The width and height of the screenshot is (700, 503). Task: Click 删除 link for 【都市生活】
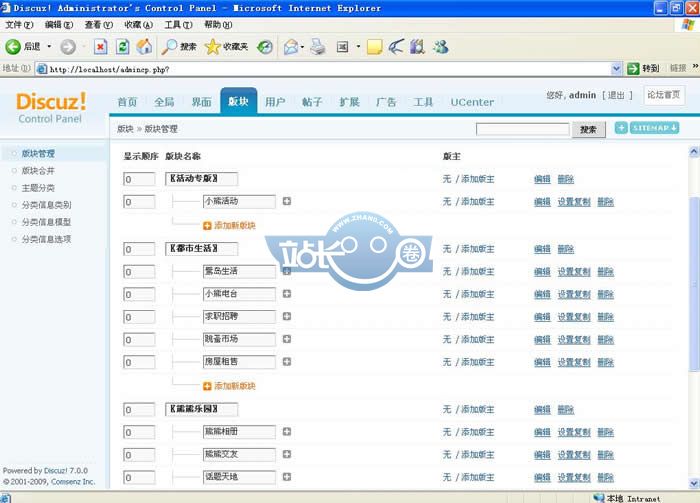[x=566, y=249]
